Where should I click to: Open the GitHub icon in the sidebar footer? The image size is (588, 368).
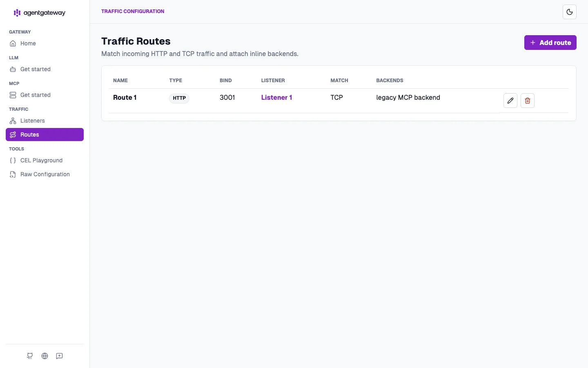(30, 356)
